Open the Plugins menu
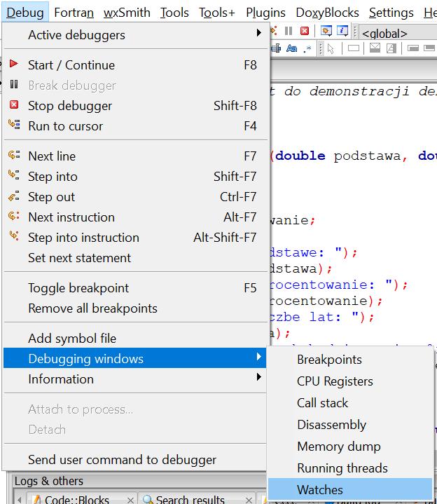 coord(265,13)
